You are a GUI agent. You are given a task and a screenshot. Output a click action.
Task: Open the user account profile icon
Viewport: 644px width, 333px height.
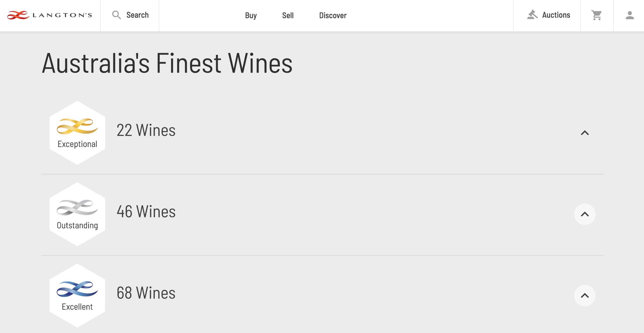[x=630, y=15]
